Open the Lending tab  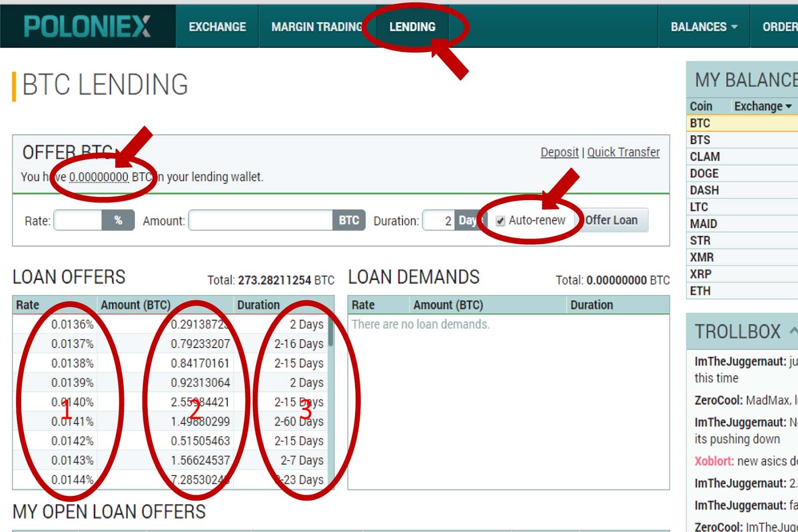(412, 27)
